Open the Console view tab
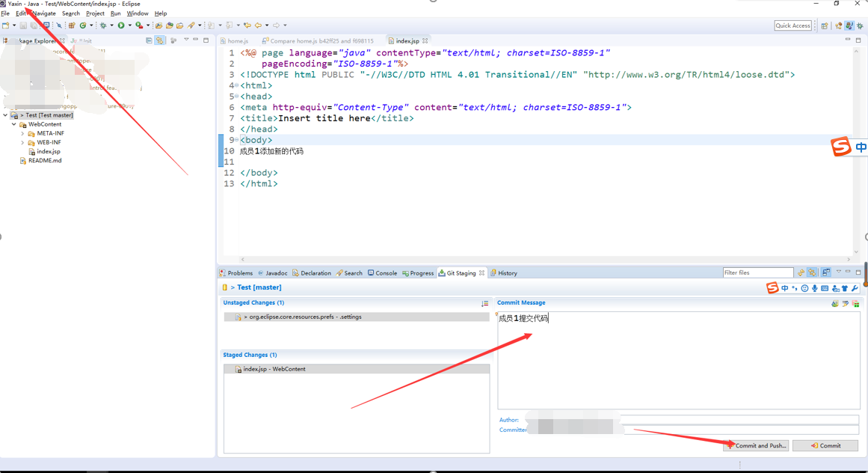The image size is (868, 473). click(x=383, y=273)
